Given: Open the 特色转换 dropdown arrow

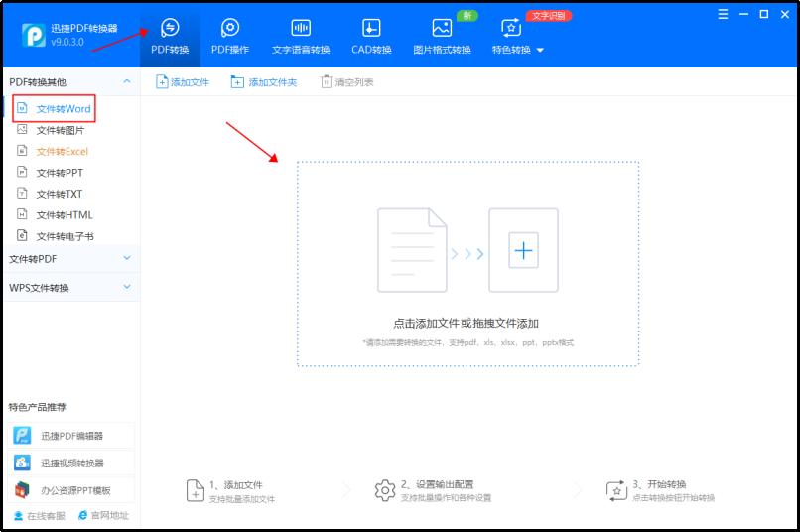Looking at the screenshot, I should pos(540,50).
